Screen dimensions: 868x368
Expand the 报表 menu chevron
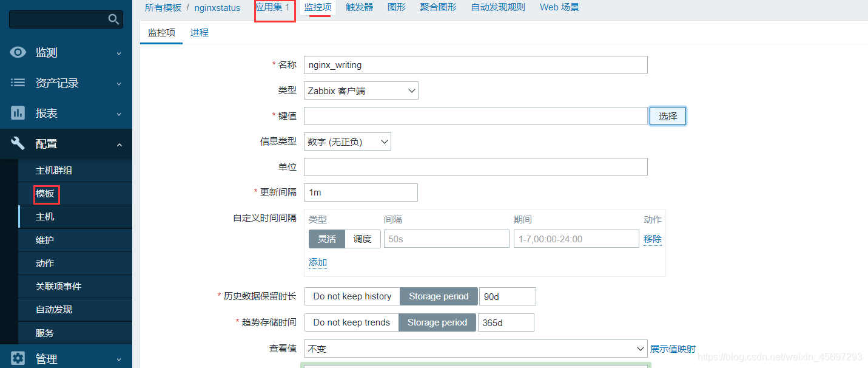[x=119, y=114]
